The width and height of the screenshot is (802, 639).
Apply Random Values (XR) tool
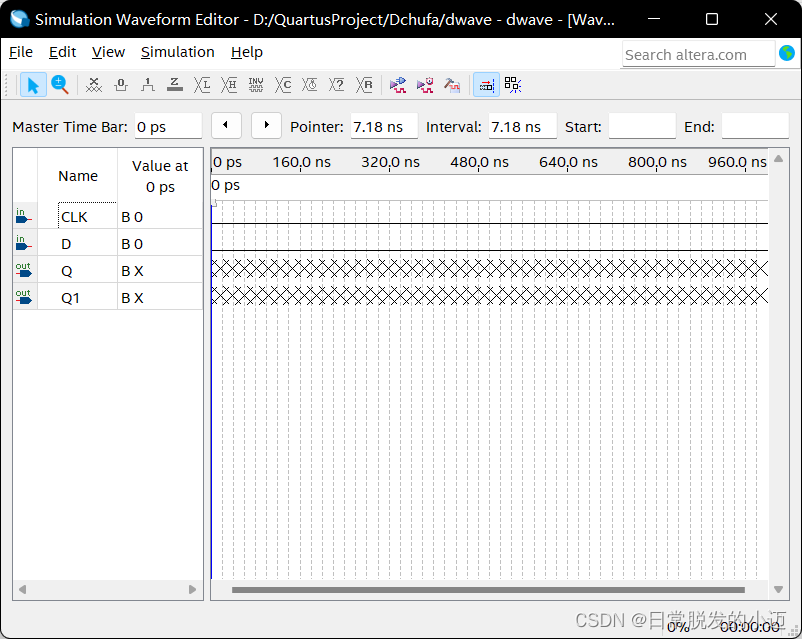coord(364,85)
